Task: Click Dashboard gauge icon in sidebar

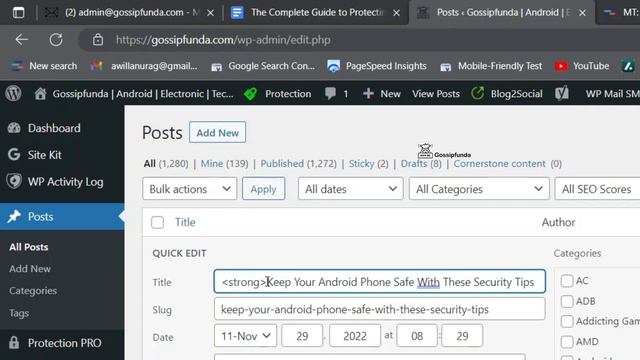Action: (x=14, y=128)
